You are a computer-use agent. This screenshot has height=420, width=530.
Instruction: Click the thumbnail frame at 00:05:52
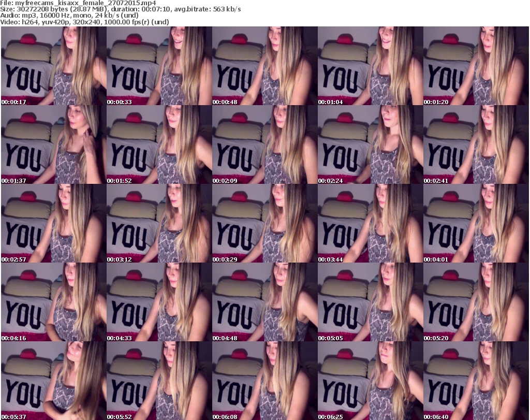pos(159,381)
